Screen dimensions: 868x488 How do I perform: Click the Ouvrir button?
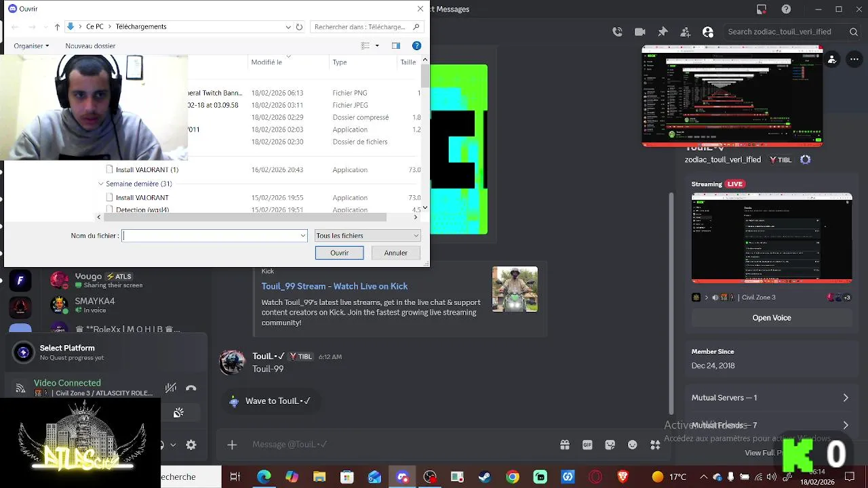point(339,253)
